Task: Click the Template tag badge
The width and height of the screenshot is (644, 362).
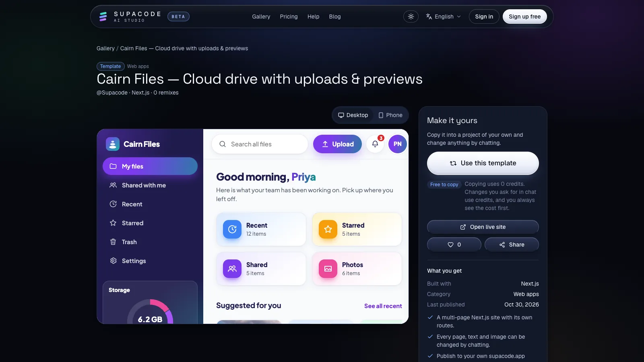Action: tap(111, 66)
